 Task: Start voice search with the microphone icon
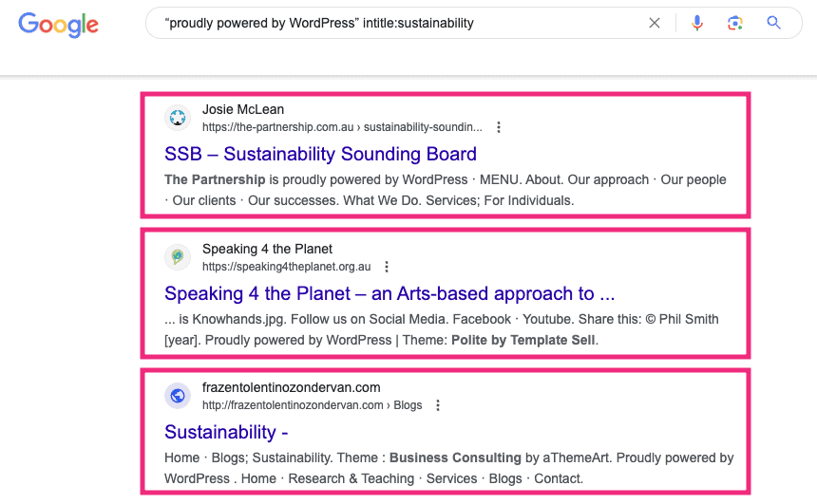tap(697, 23)
